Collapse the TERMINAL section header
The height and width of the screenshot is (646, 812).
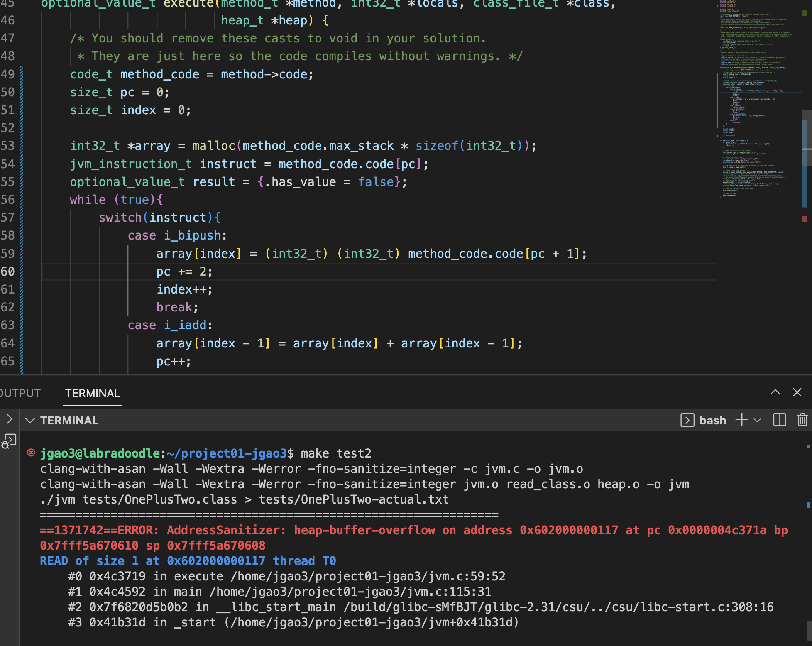(x=30, y=420)
